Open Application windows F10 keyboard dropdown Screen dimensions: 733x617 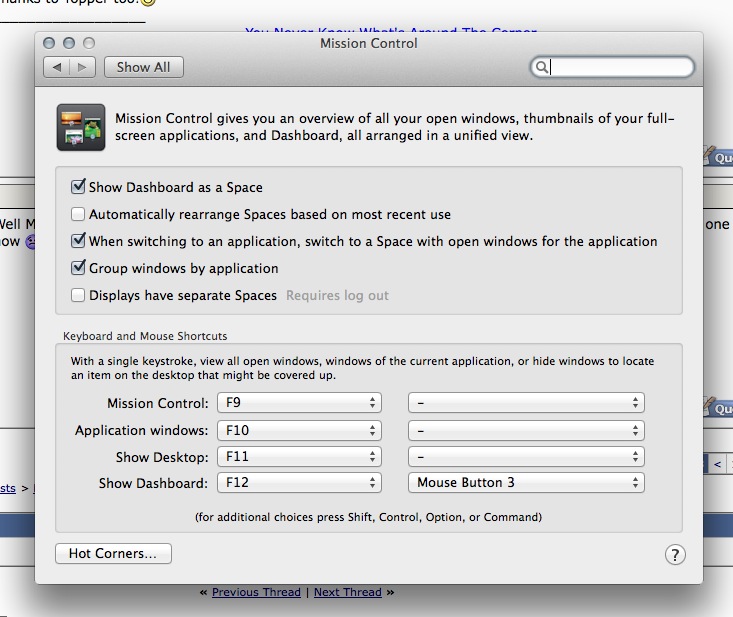click(299, 430)
